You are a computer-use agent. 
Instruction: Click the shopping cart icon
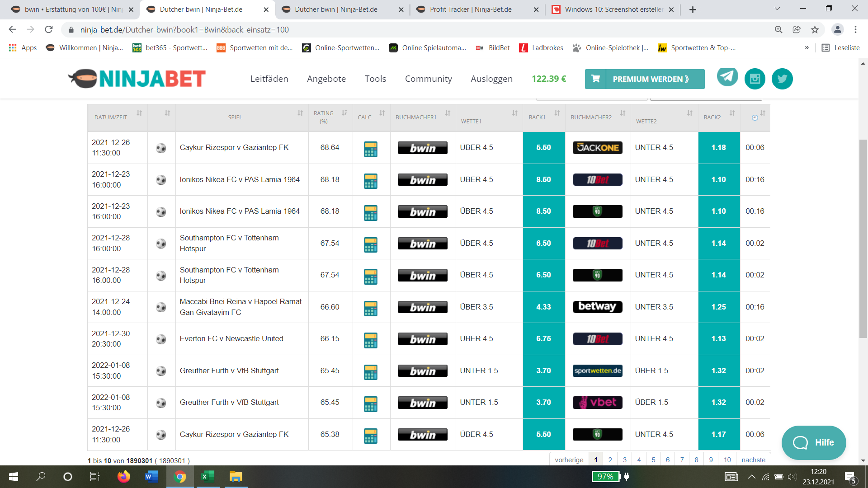coord(595,79)
